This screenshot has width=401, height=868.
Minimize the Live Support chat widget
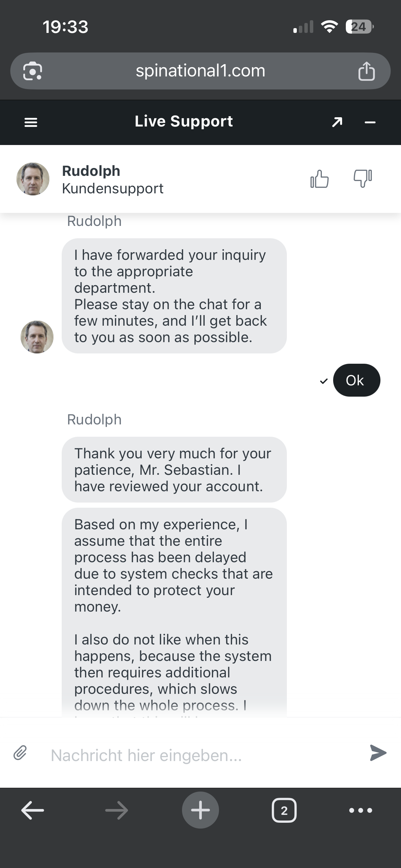click(x=370, y=122)
